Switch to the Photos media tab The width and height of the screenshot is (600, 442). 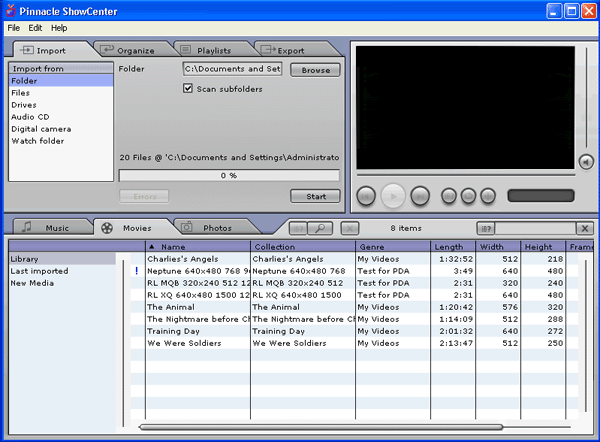click(213, 228)
